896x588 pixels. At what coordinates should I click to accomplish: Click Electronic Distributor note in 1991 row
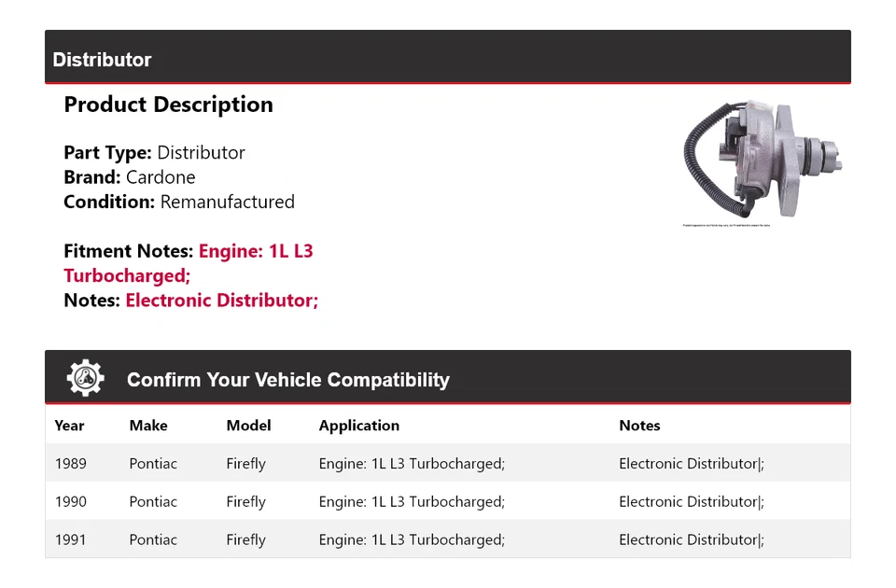pos(690,540)
